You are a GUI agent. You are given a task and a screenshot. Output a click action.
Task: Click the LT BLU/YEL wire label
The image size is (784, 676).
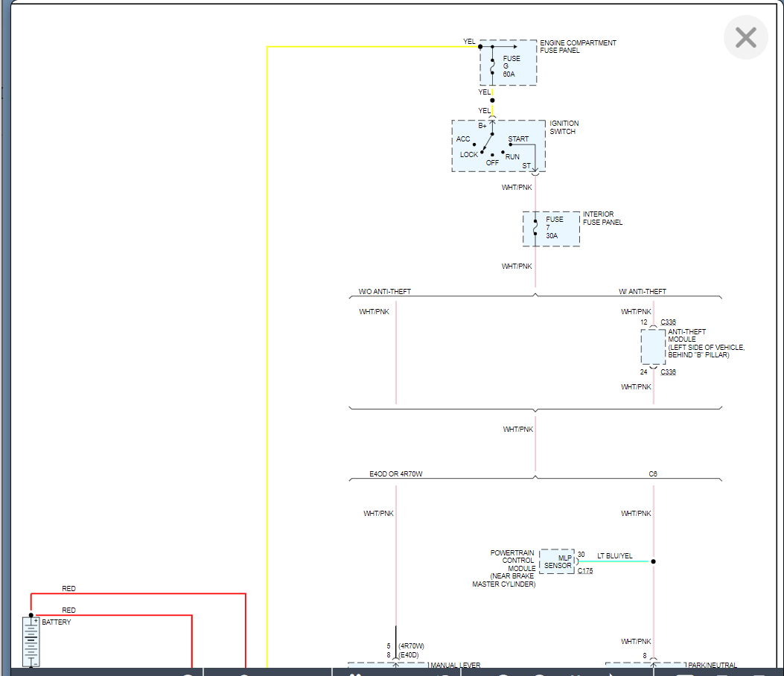614,555
